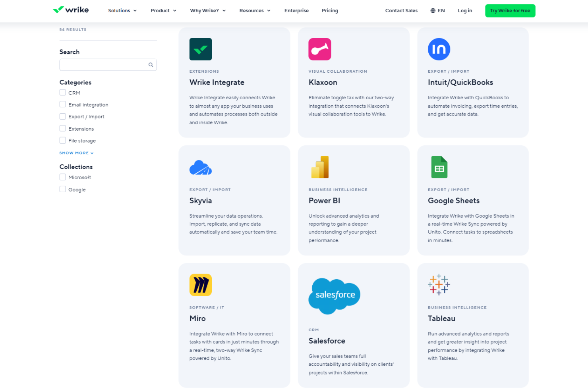The width and height of the screenshot is (588, 392).
Task: Open the EN language selector
Action: point(438,11)
